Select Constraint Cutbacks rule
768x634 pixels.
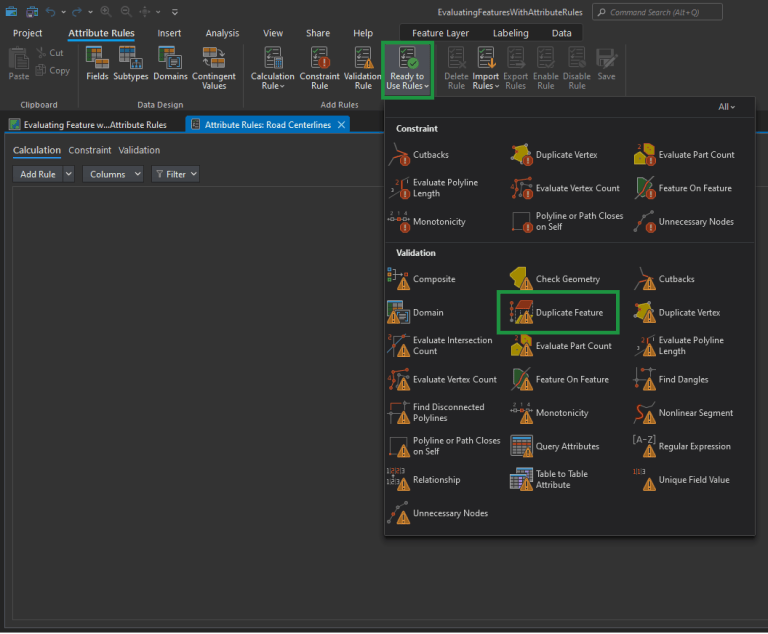(x=419, y=155)
